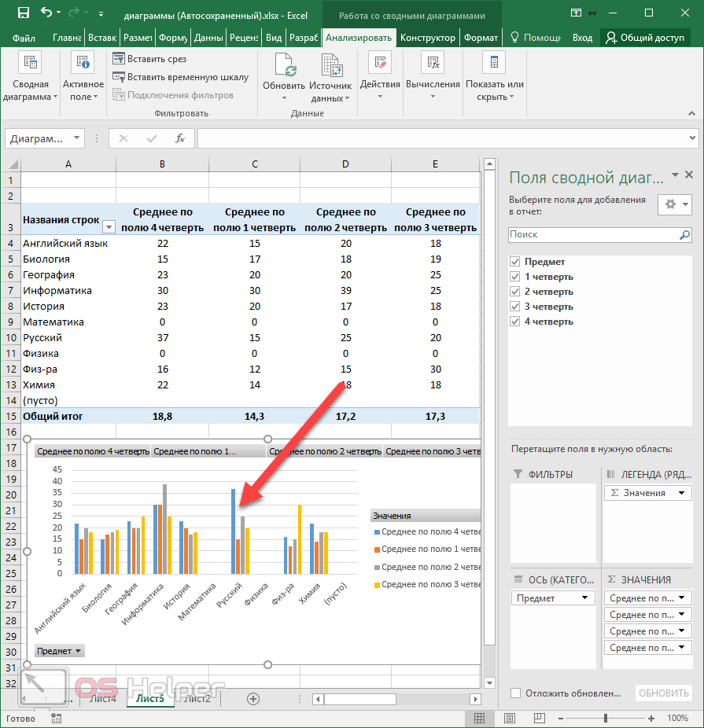Click the Undo arrow icon

tap(46, 13)
